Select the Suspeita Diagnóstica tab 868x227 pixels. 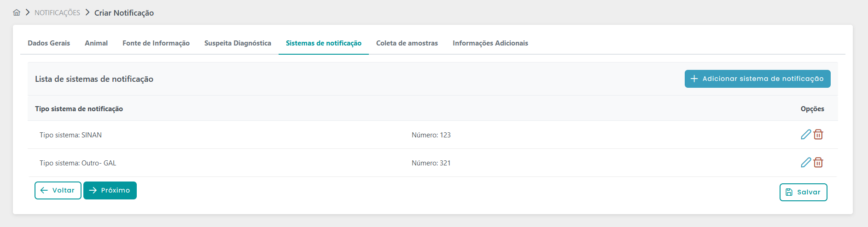point(238,43)
